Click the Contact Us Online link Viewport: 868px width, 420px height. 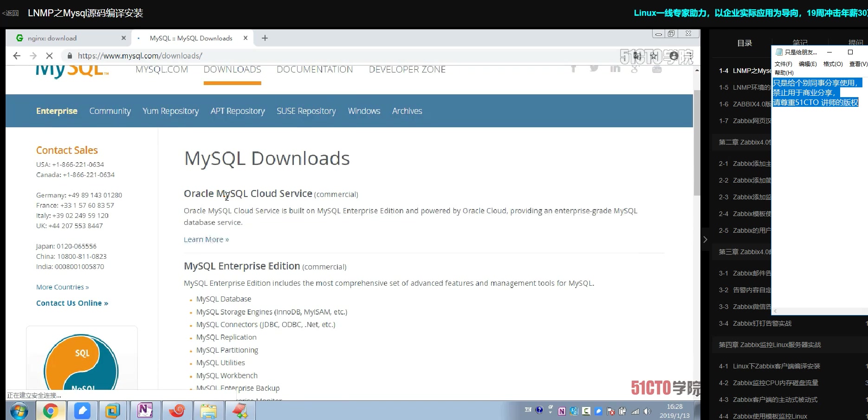pos(72,303)
